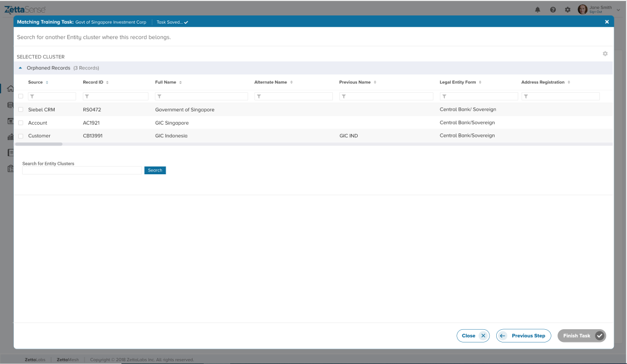Collapse the Orphaned Records group
This screenshot has height=364, width=627.
pyautogui.click(x=21, y=68)
